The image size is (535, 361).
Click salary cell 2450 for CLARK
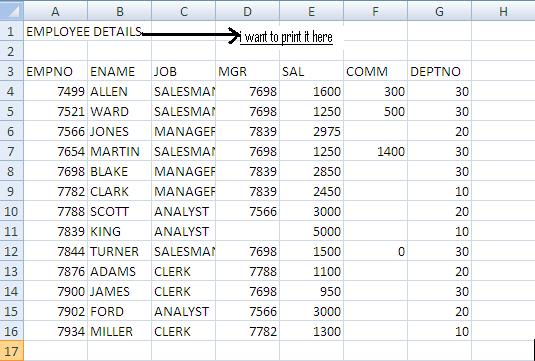tap(312, 191)
